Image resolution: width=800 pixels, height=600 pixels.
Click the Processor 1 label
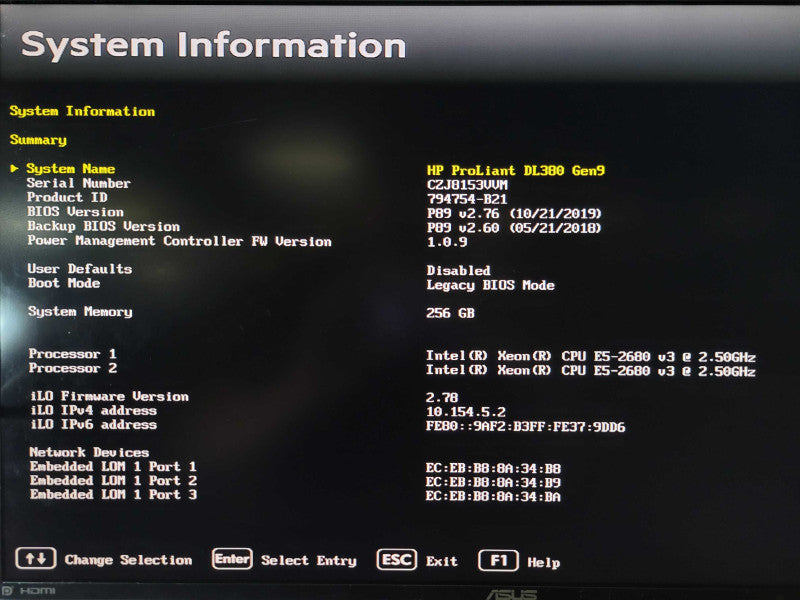point(72,354)
